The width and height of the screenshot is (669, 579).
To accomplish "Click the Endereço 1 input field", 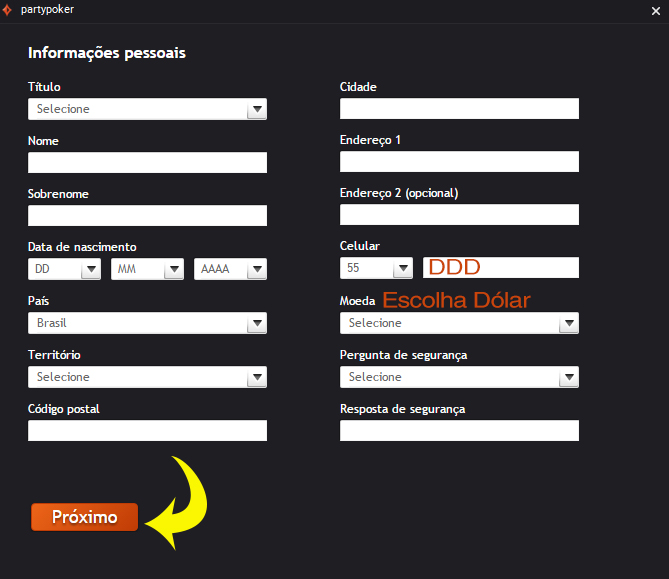I will click(460, 162).
